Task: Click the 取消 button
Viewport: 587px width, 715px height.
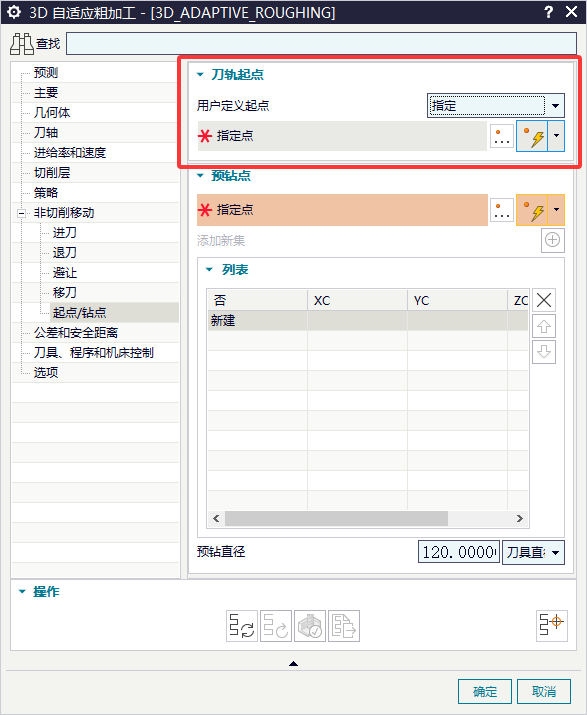Action: click(x=544, y=691)
